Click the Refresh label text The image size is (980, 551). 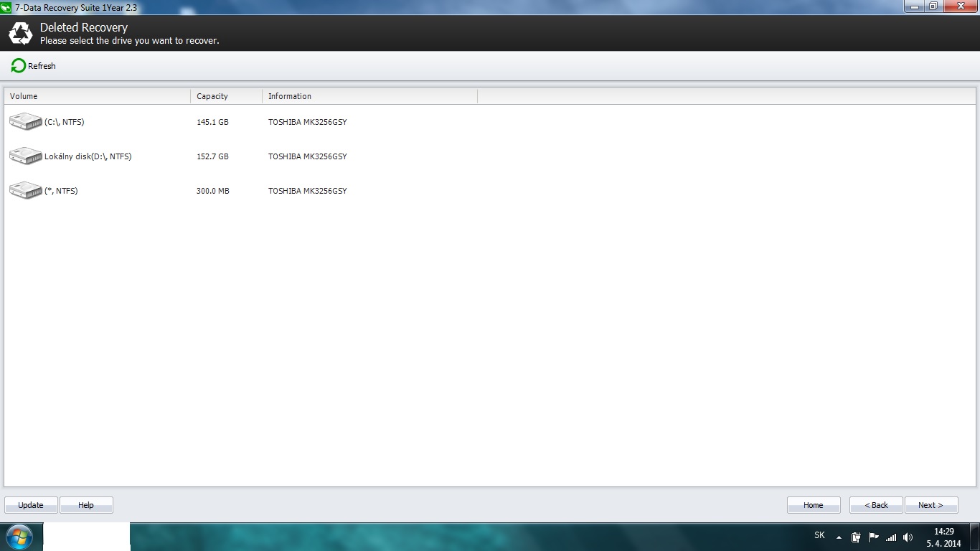pyautogui.click(x=42, y=66)
